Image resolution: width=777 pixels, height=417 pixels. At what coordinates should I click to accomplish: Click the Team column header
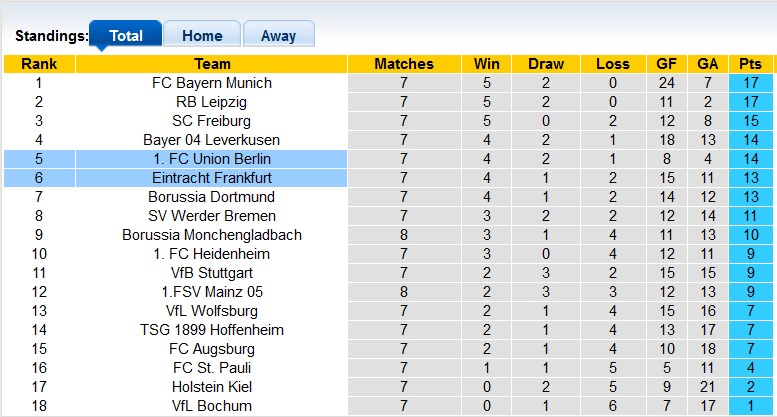point(212,64)
